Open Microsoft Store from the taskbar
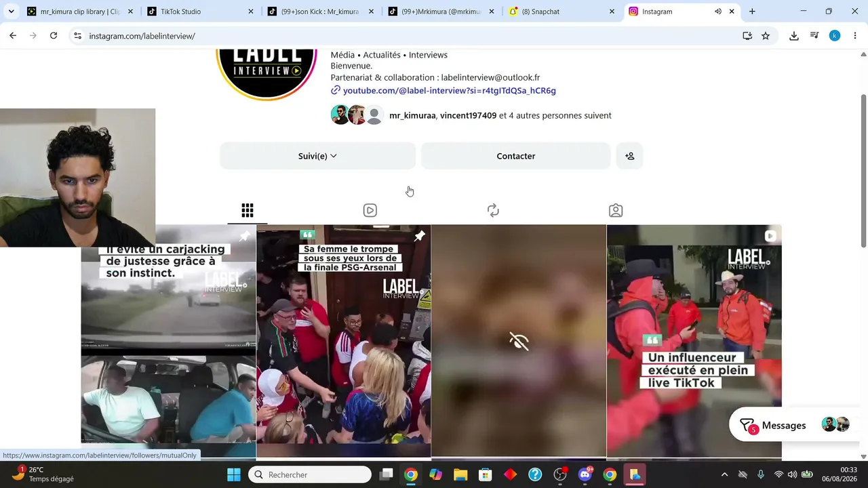The height and width of the screenshot is (488, 868). pos(486,475)
